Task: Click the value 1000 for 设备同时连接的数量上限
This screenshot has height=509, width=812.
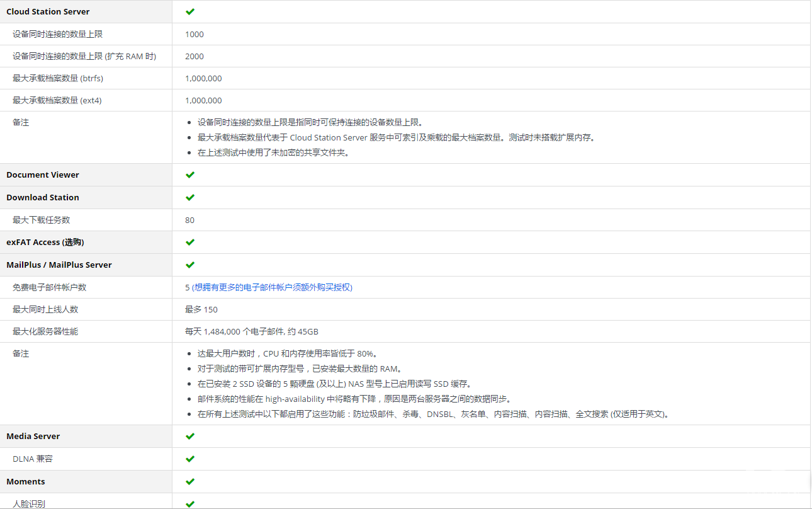Action: click(195, 34)
